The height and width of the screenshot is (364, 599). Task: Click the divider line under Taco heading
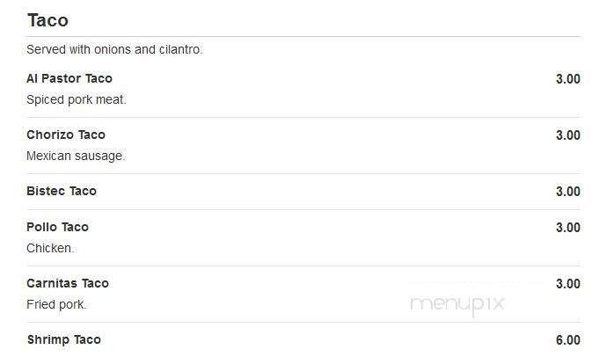pyautogui.click(x=303, y=37)
